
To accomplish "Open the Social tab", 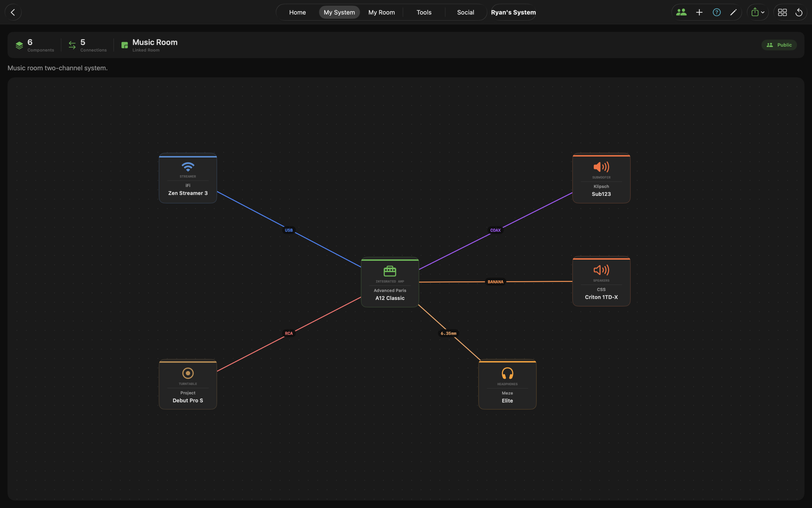I will click(x=465, y=12).
